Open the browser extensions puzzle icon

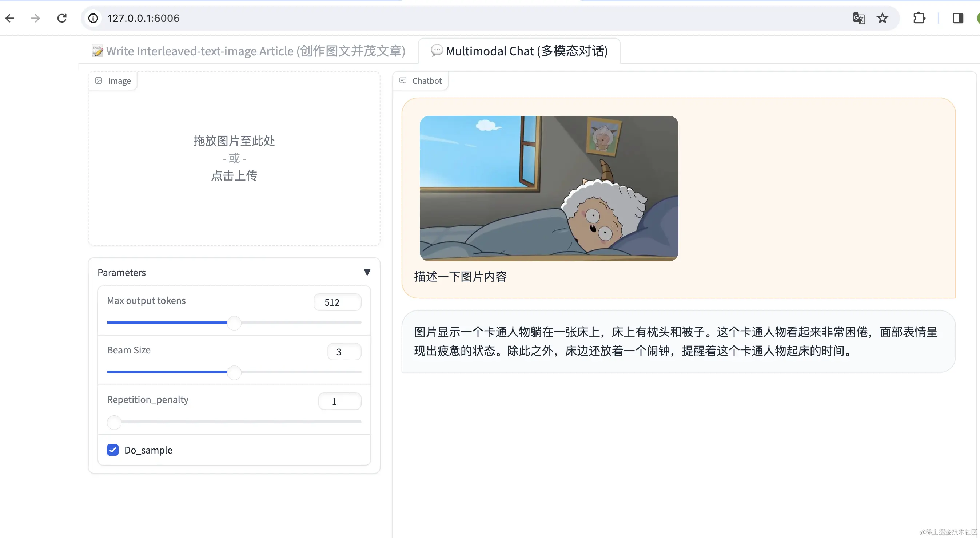[919, 18]
